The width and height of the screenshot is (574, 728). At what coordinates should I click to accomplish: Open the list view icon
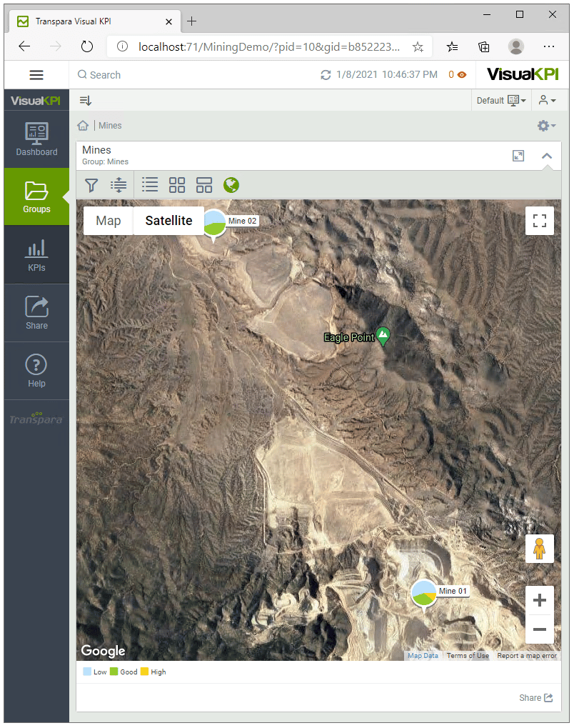[150, 185]
